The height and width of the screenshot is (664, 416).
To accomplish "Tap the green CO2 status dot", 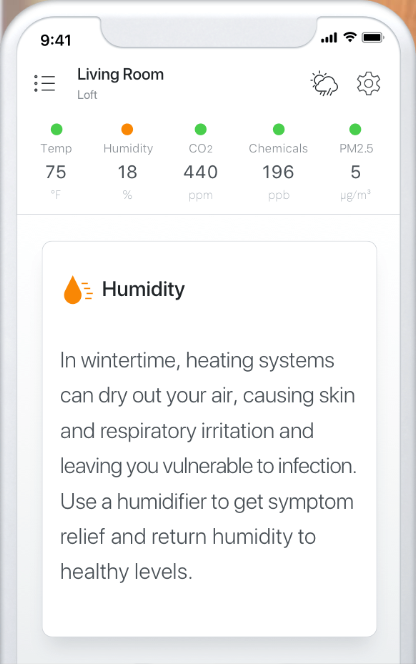I will coord(200,129).
